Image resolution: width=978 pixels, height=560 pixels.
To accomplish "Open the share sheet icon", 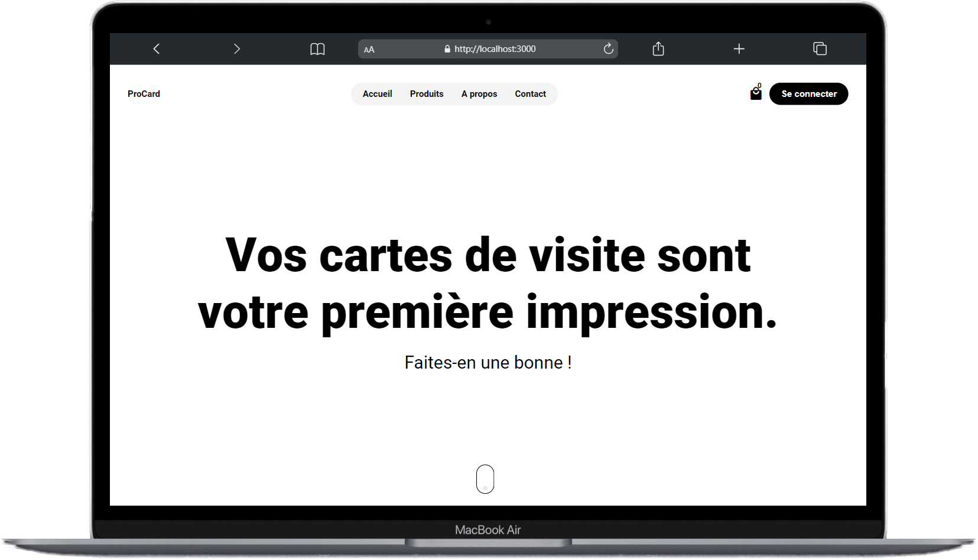I will point(658,48).
